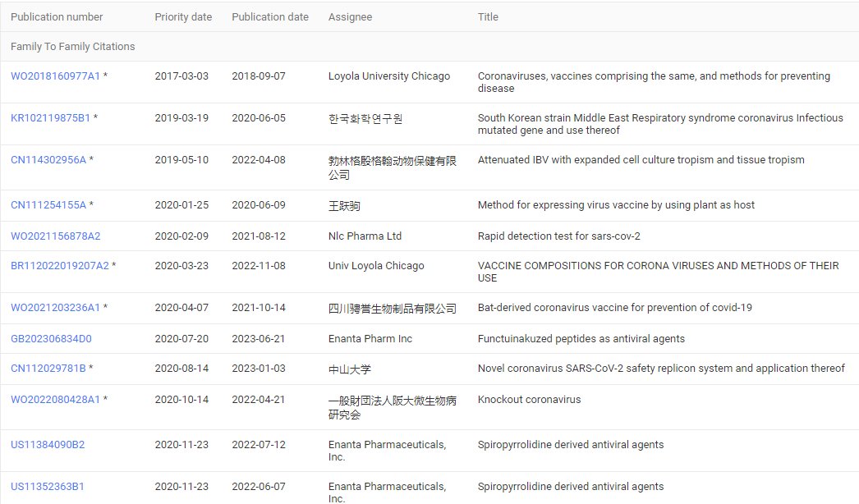Select priority date 2017-03-03

pos(181,76)
